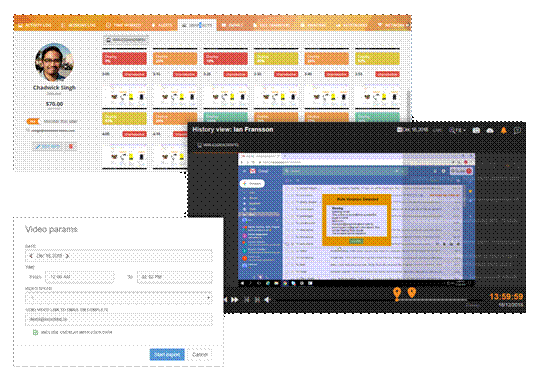Click the Start export button
The width and height of the screenshot is (541, 381).
click(167, 354)
